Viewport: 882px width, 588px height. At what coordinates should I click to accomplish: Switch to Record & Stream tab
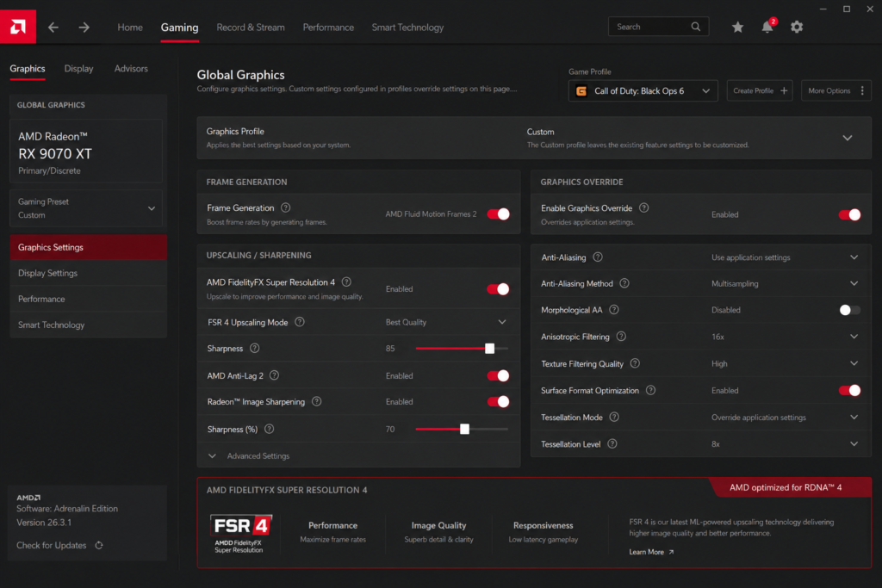(x=251, y=27)
